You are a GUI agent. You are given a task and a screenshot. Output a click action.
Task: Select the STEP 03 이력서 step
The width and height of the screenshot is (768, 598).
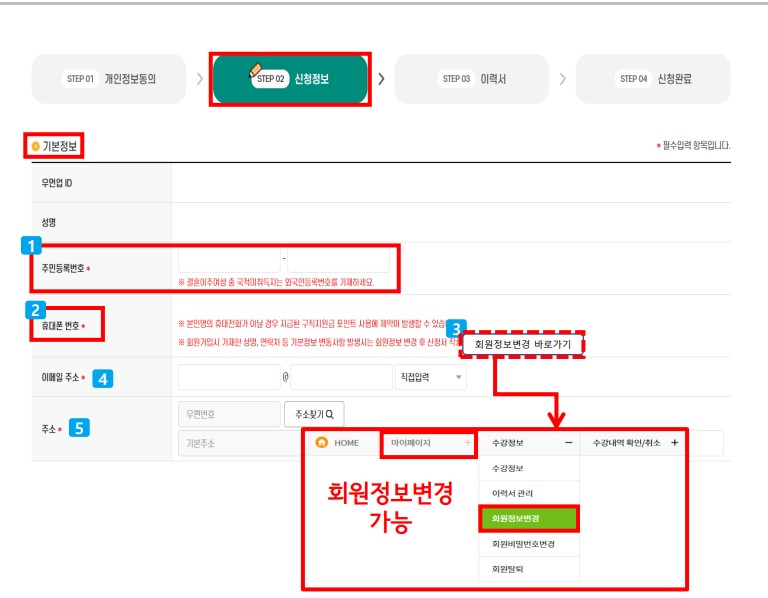[472, 79]
